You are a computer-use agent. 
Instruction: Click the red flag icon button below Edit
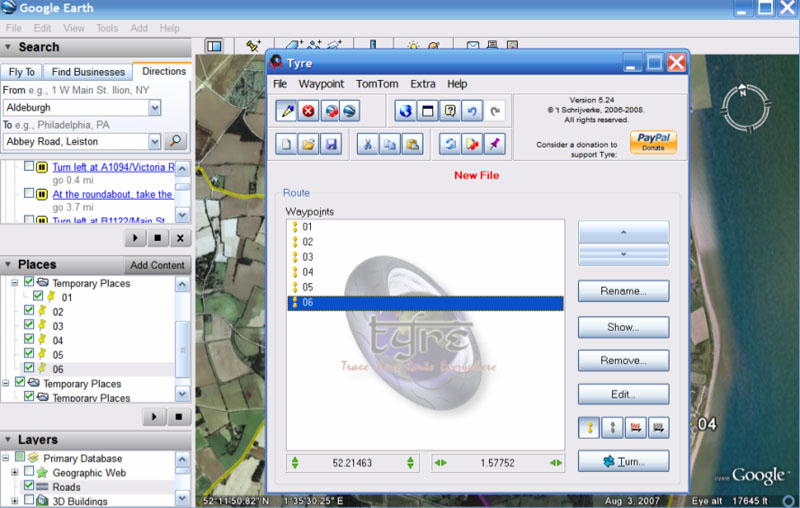636,427
